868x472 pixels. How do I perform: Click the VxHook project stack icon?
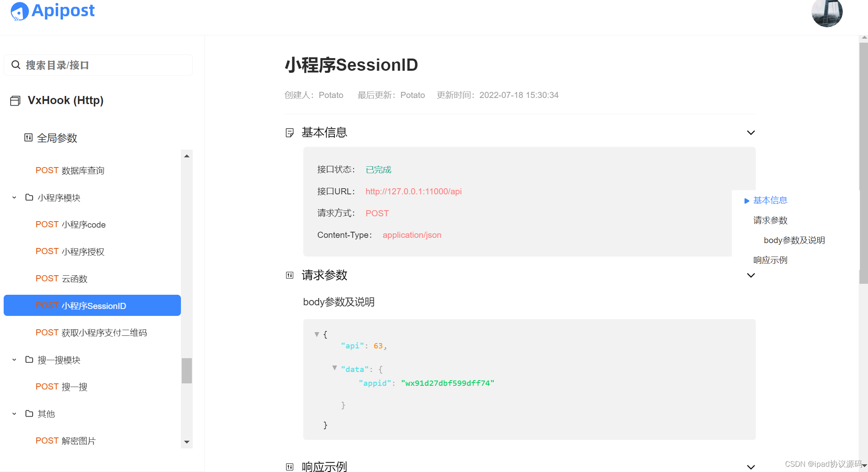click(15, 101)
